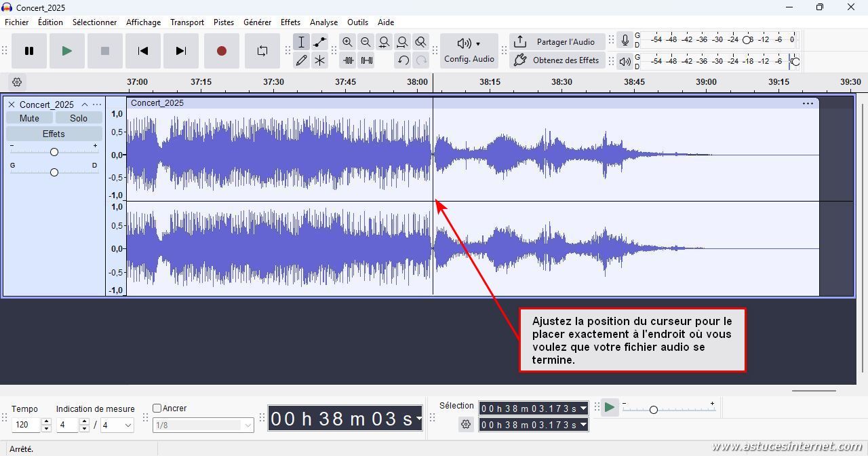Start playback with the green Play button

point(66,51)
